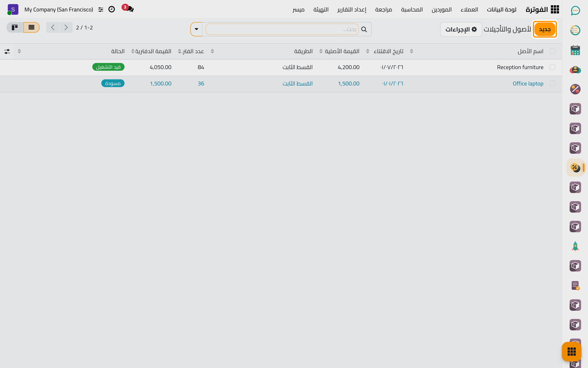
Task: Switch to list view
Action: (31, 28)
